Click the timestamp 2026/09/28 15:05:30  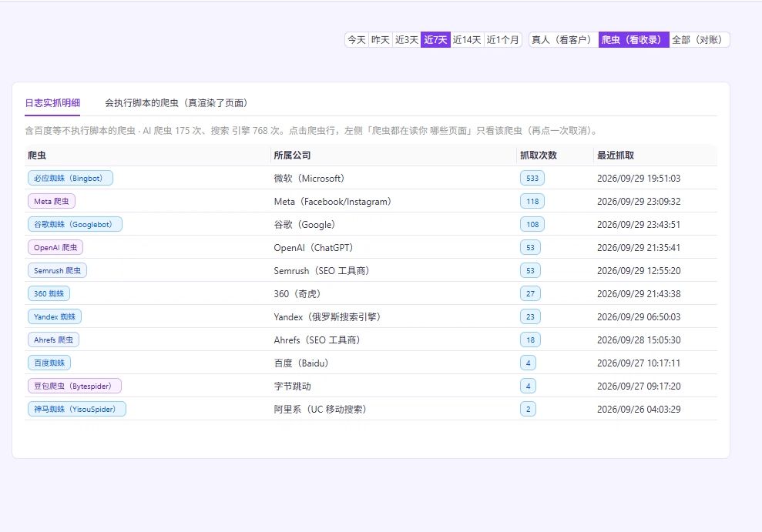coord(639,340)
